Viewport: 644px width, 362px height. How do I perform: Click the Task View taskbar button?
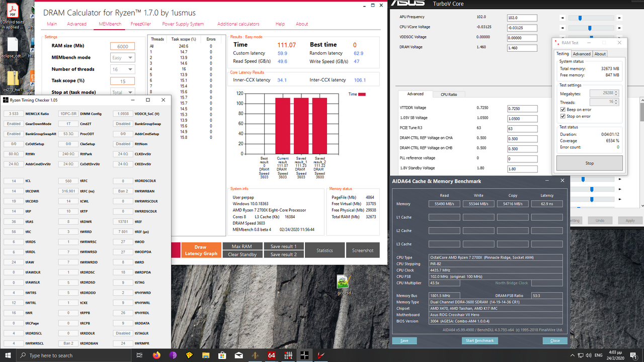139,355
